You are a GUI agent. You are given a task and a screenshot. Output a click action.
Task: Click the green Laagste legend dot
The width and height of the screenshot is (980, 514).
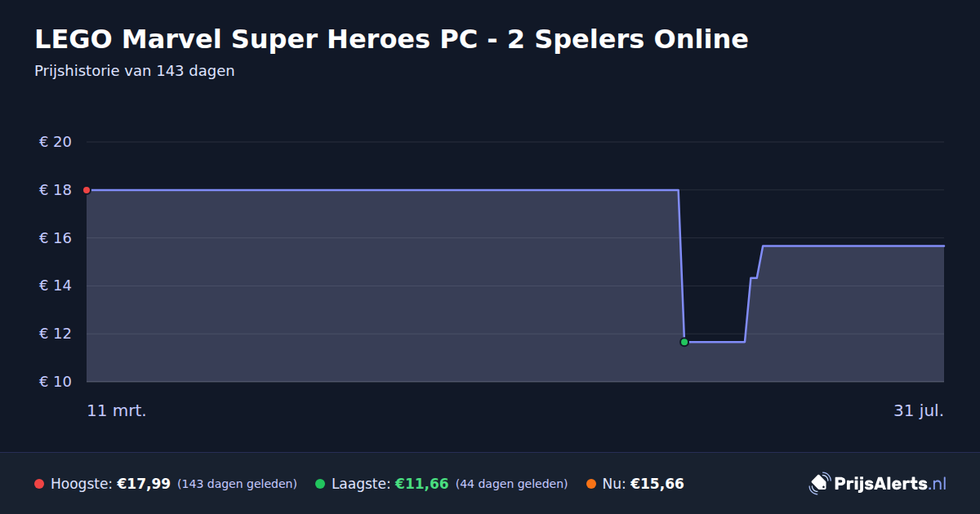point(320,484)
